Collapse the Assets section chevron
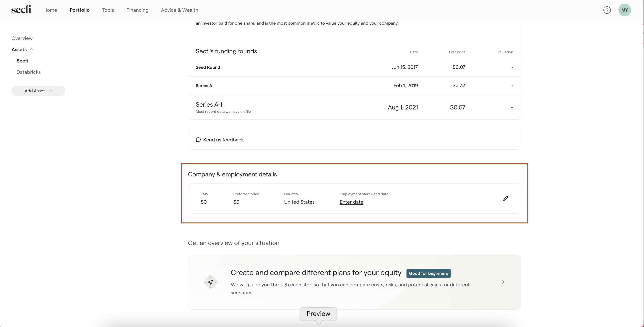The width and height of the screenshot is (644, 327). coord(32,50)
